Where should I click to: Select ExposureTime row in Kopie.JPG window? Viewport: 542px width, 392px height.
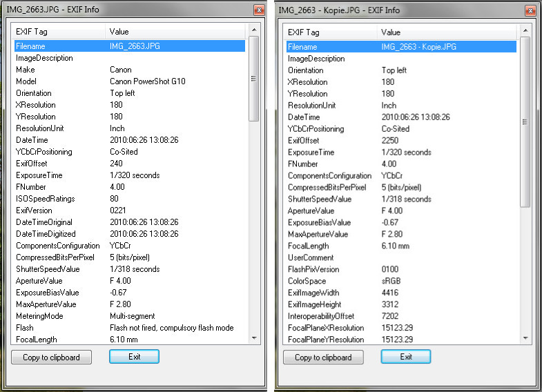[401, 153]
